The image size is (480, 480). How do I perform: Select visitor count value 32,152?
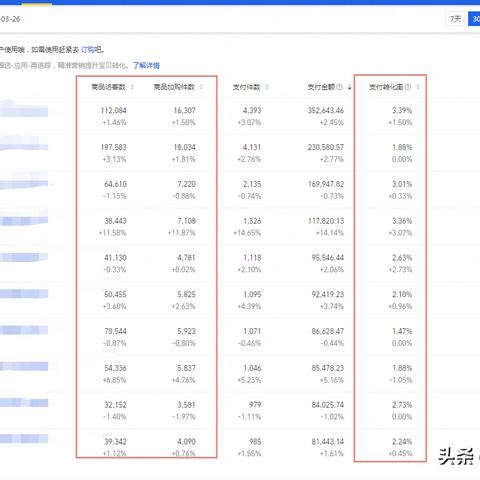coord(115,405)
